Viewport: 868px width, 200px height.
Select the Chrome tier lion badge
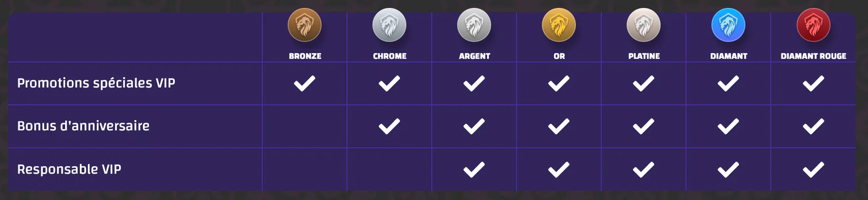(x=389, y=25)
